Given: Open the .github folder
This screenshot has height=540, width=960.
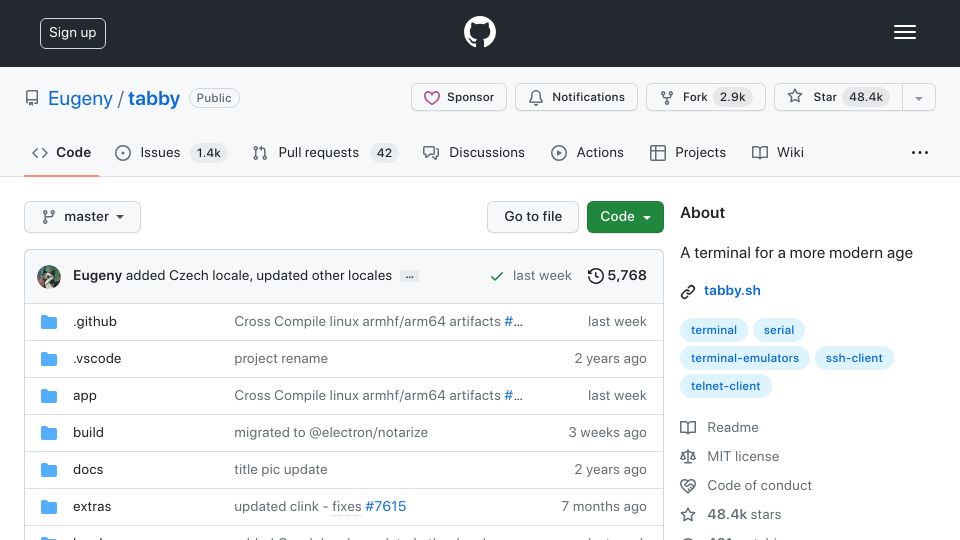Looking at the screenshot, I should coord(95,322).
